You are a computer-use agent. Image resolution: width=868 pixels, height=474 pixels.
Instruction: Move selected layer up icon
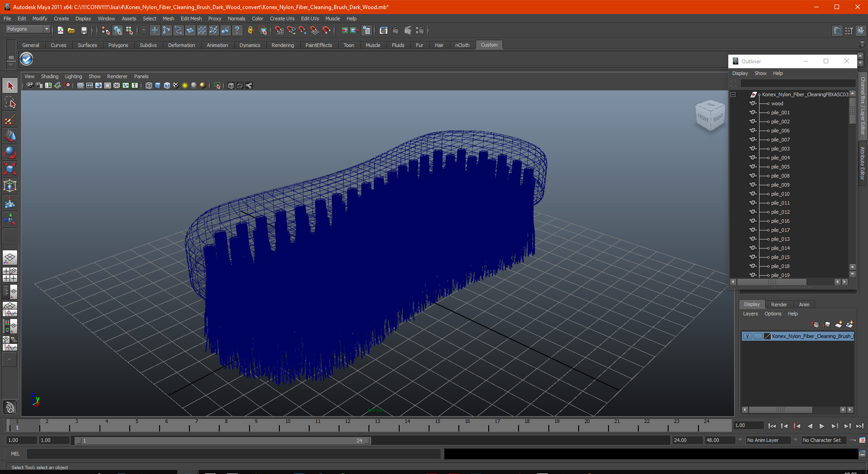tap(816, 324)
